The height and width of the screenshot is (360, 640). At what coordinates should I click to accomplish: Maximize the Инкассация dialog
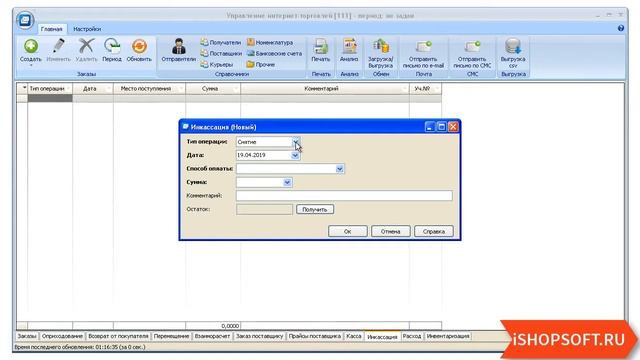coord(441,127)
